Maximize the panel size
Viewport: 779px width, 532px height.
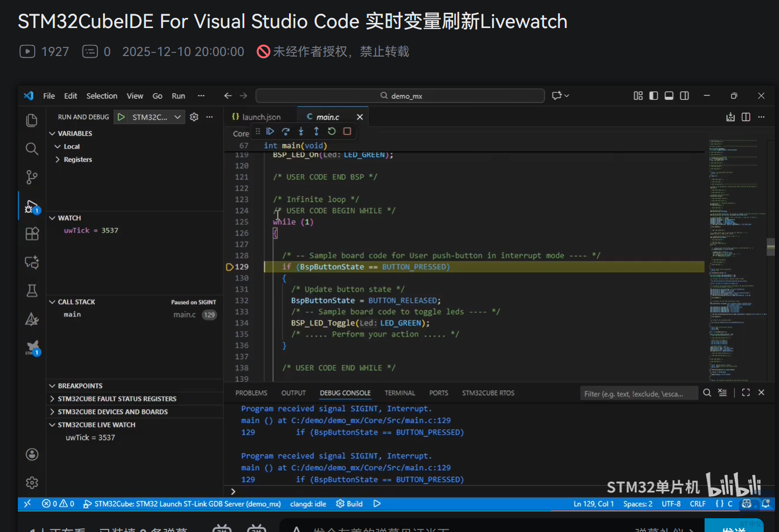(x=746, y=393)
